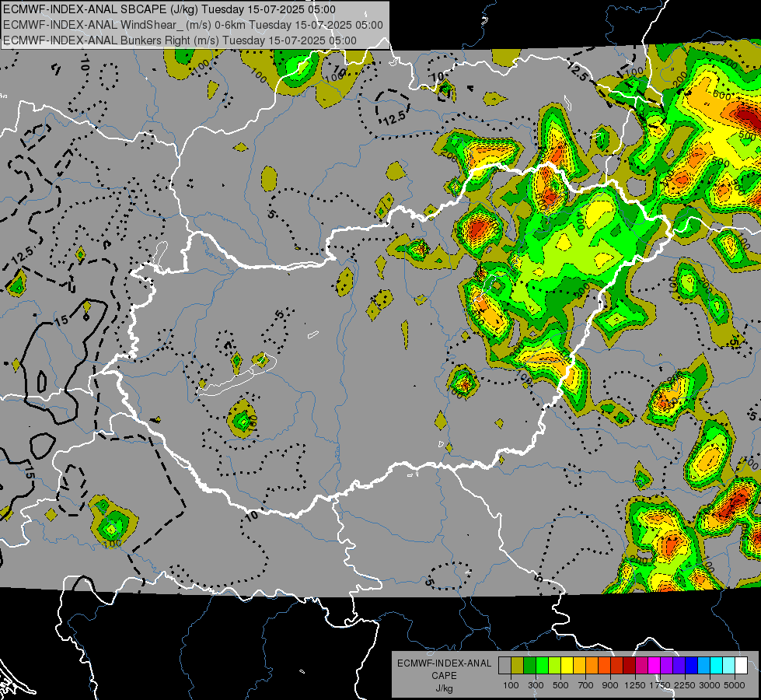Select the lime swatch left of 500 tick

click(x=554, y=665)
